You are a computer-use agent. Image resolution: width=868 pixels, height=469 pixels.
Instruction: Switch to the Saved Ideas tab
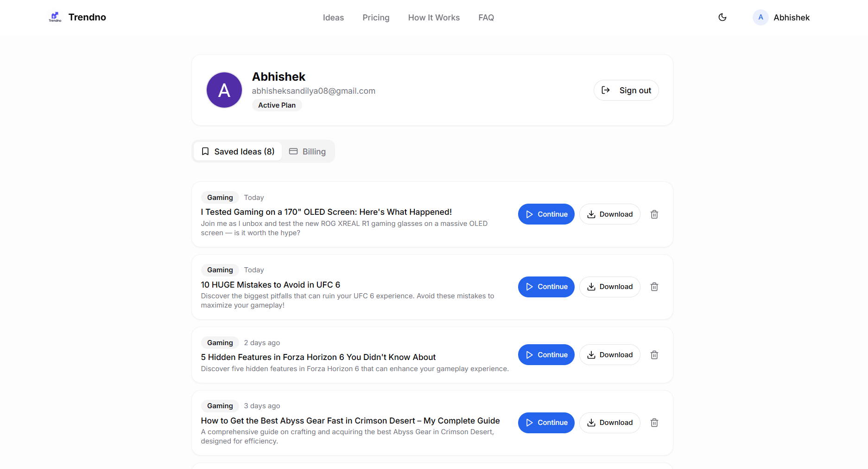(x=238, y=152)
